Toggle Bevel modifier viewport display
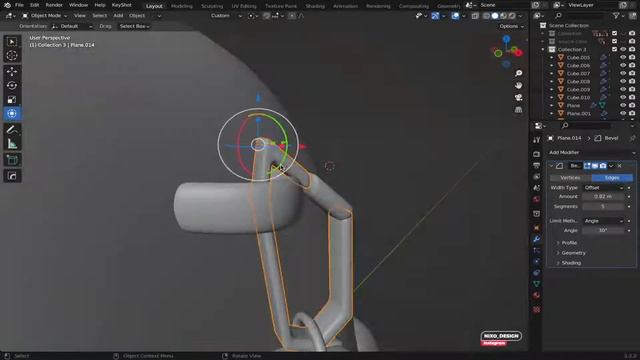The width and height of the screenshot is (640, 360). coord(595,166)
